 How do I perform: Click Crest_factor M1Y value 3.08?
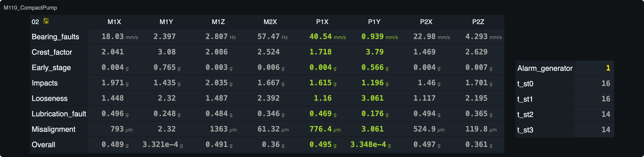click(167, 52)
